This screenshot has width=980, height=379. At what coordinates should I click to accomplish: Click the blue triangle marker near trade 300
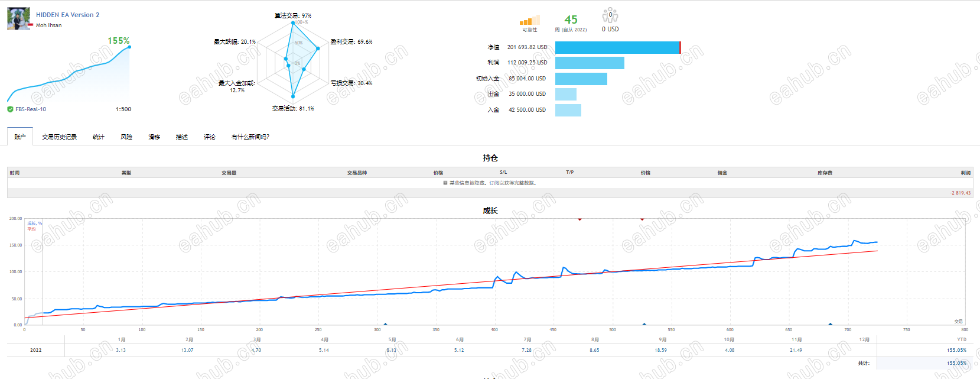tap(385, 324)
